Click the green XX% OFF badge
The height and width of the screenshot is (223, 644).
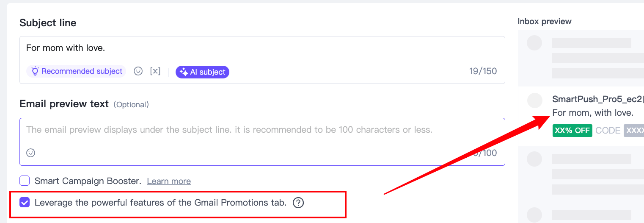[572, 131]
